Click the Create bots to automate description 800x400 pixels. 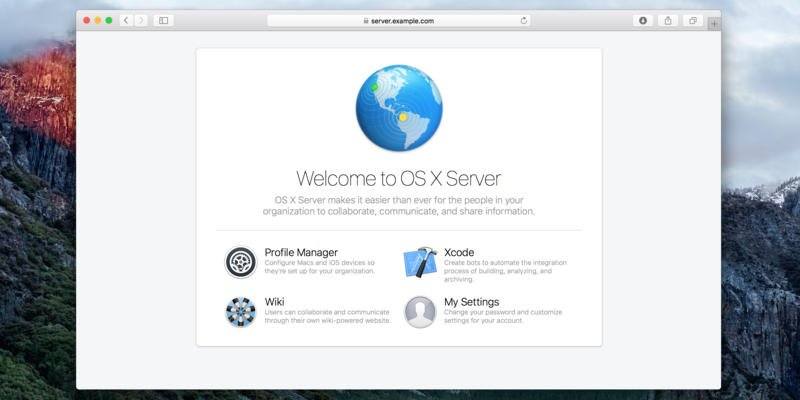point(505,271)
